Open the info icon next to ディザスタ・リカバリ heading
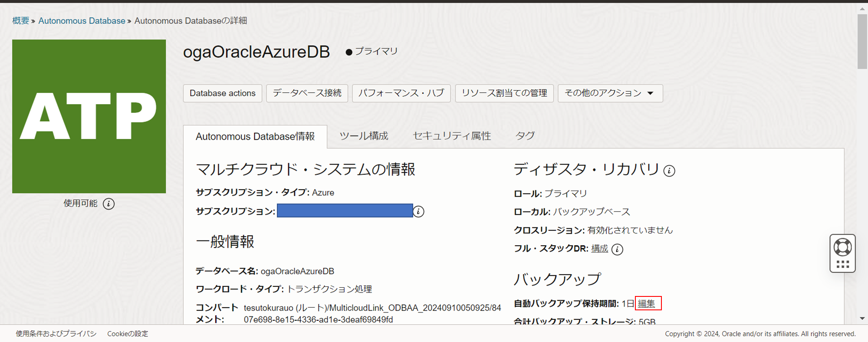This screenshot has width=868, height=342. (x=669, y=171)
